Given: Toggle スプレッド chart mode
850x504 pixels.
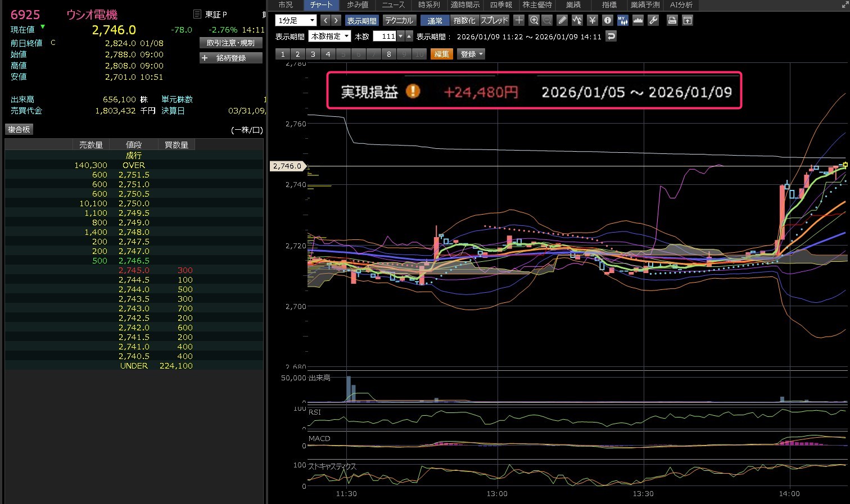Looking at the screenshot, I should (494, 20).
